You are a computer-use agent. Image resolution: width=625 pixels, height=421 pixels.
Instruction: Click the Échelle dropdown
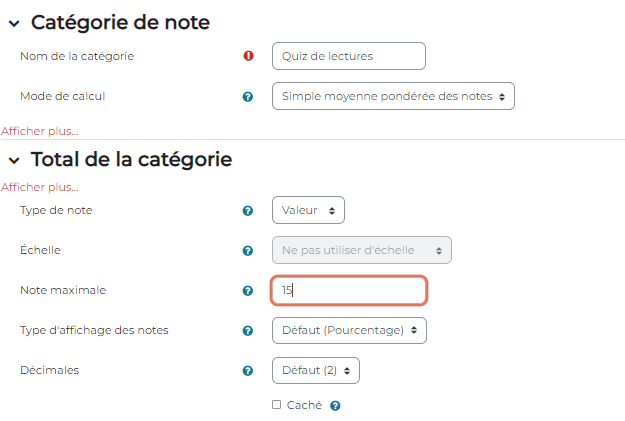(361, 251)
